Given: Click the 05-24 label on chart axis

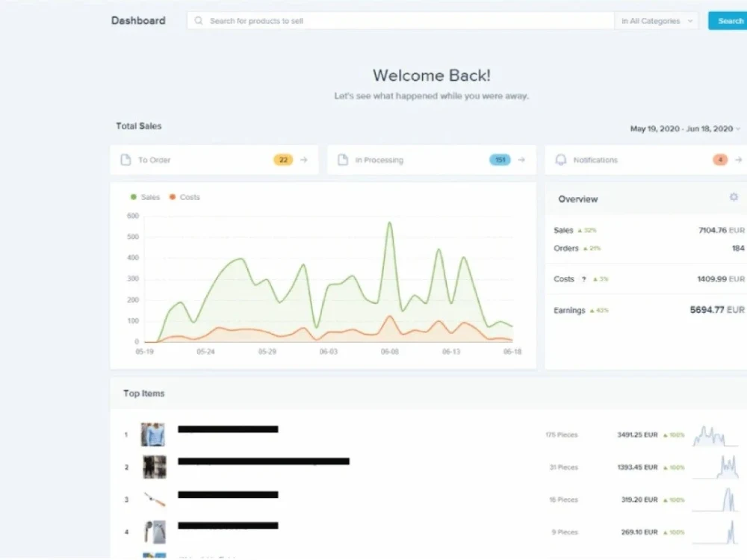Looking at the screenshot, I should click(x=206, y=352).
